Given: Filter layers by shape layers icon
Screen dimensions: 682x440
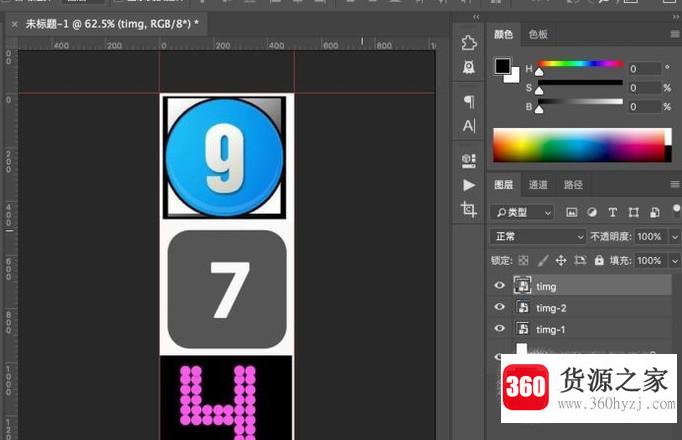Looking at the screenshot, I should pos(633,212).
